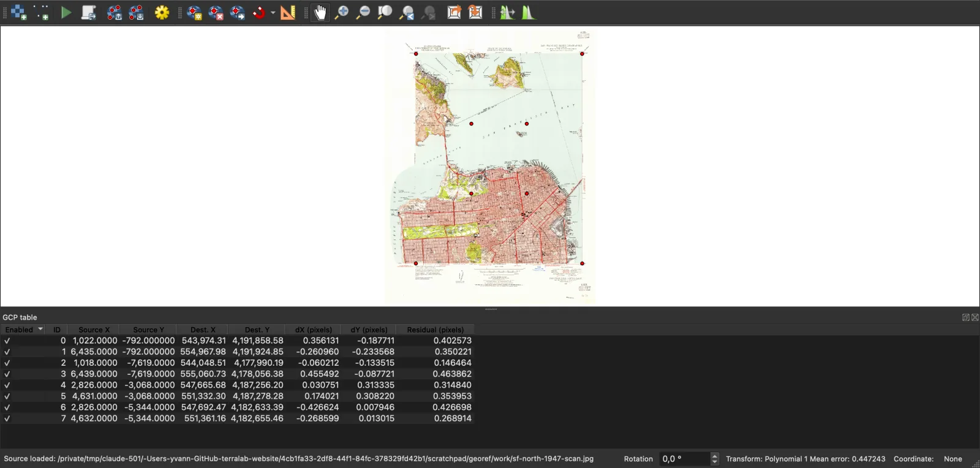
Task: Click the Open Vector toolbar icon
Action: click(x=42, y=12)
